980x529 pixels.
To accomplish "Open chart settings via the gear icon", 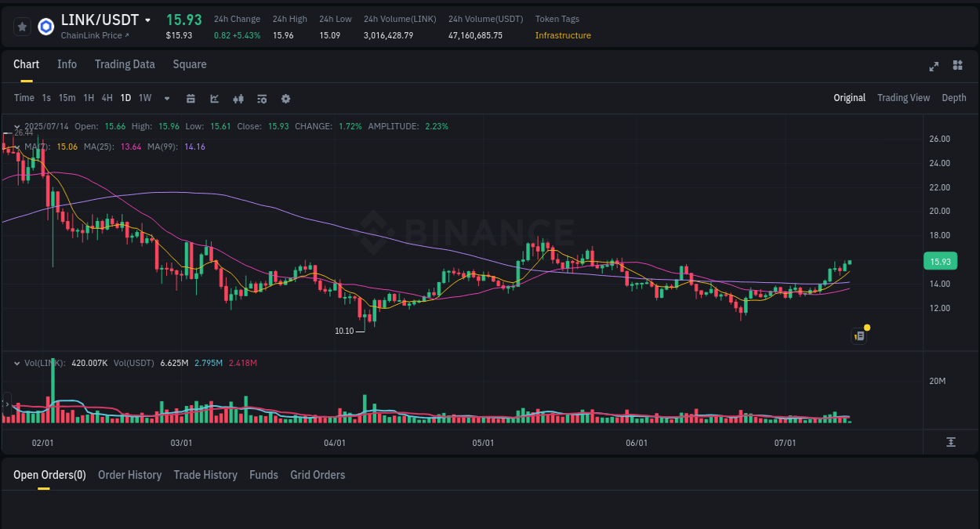I will pos(285,99).
